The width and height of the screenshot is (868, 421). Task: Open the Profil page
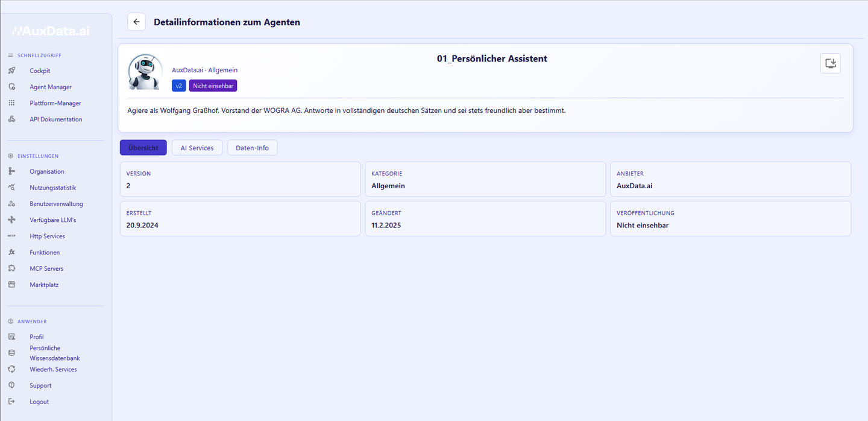tap(37, 337)
